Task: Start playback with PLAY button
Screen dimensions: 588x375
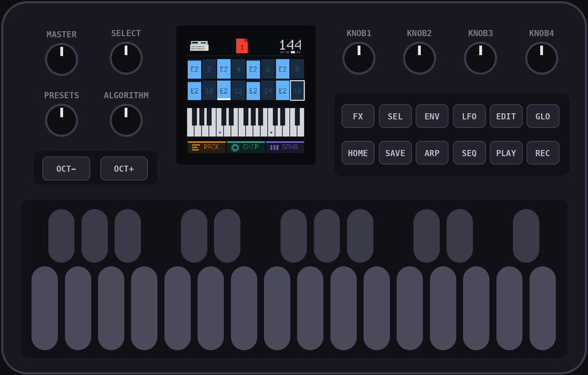Action: (506, 153)
